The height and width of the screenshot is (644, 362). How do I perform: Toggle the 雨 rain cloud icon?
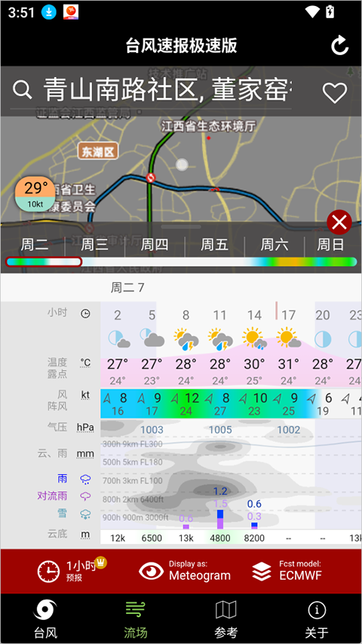pyautogui.click(x=85, y=479)
